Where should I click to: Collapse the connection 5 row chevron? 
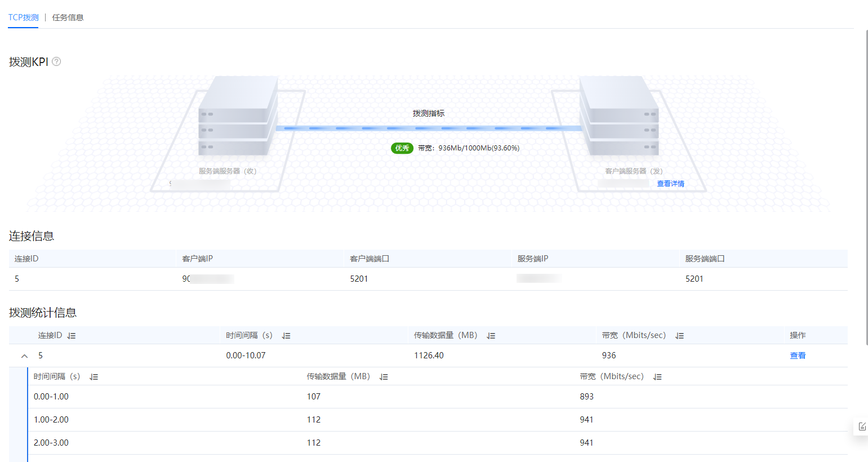click(24, 356)
